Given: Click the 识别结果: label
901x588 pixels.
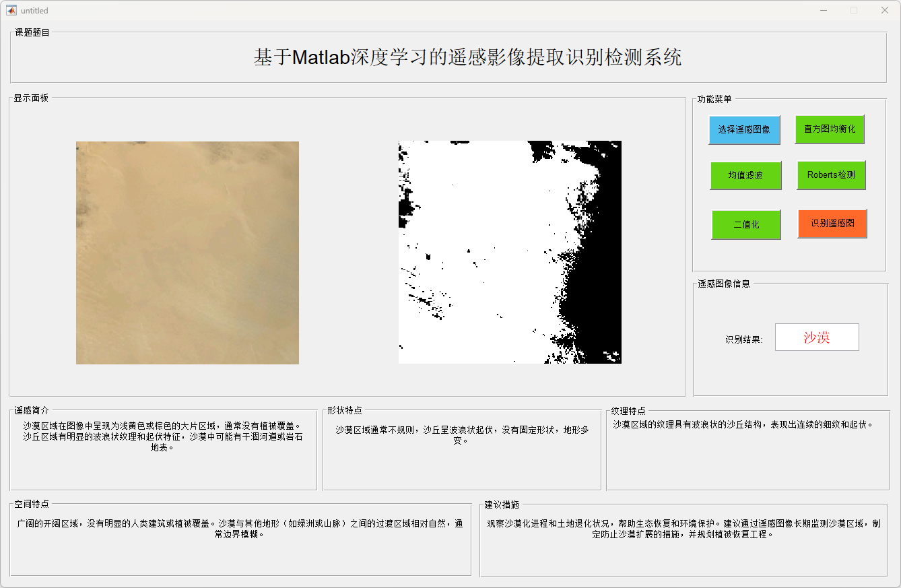Looking at the screenshot, I should coord(744,340).
